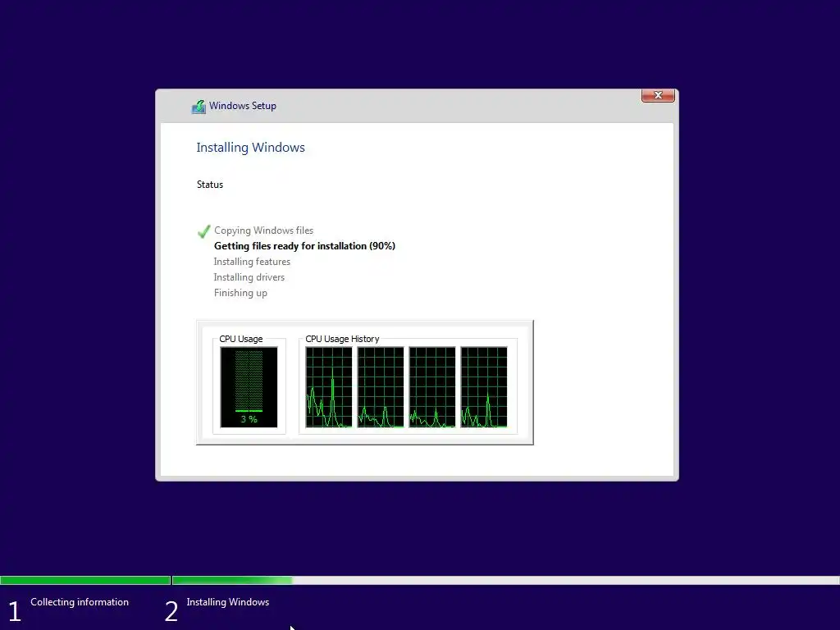Screen dimensions: 840x630
Task: Click the fourth CPU Usage History graph
Action: (x=484, y=387)
